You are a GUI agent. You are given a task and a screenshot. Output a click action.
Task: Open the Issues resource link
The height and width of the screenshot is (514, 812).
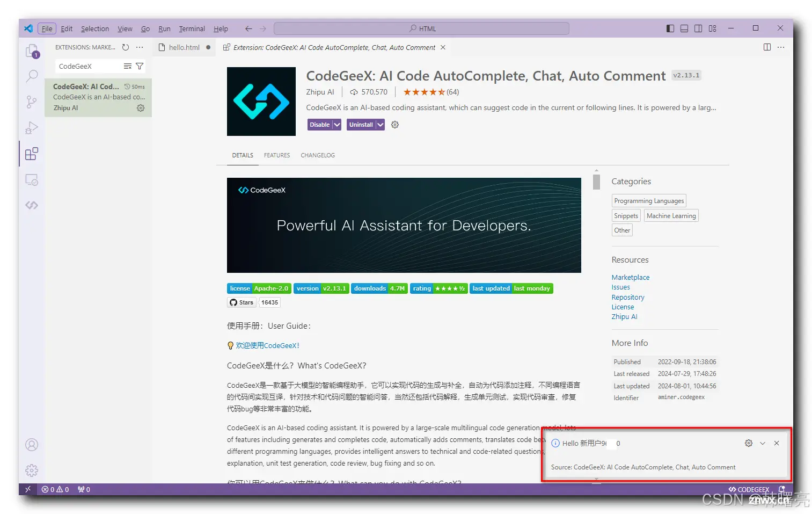[621, 287]
